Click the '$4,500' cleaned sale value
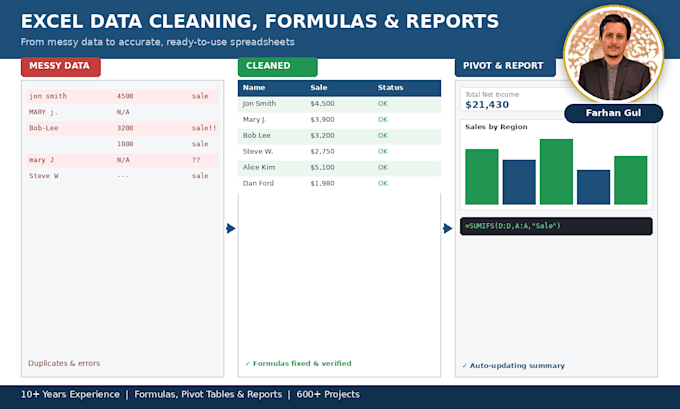 pos(322,104)
